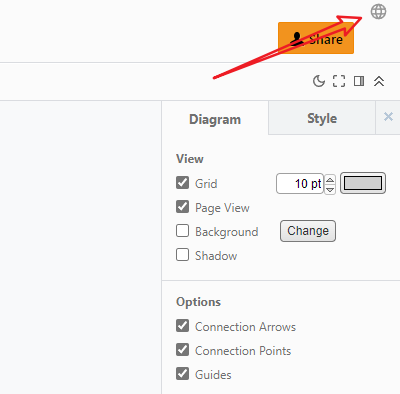This screenshot has width=400, height=394.
Task: Select the Diagram tab
Action: [x=215, y=119]
